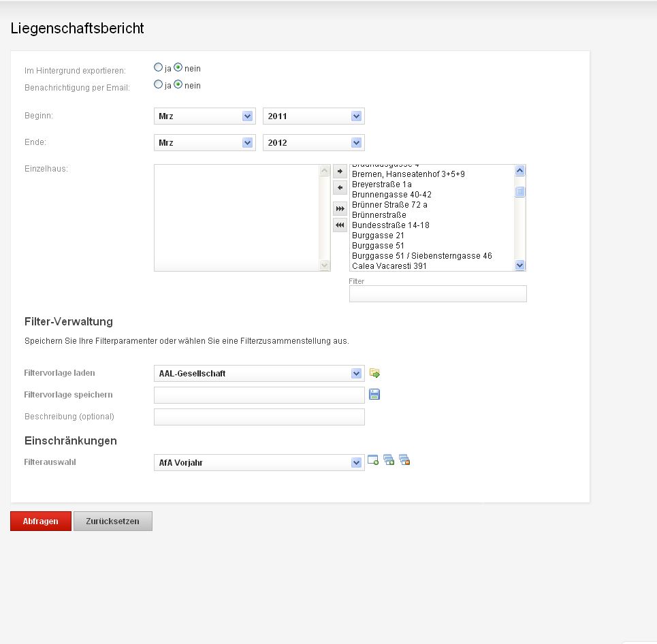Select 'nein' for Im Hintergrund exportieren
Image resolution: width=657 pixels, height=644 pixels.
[178, 67]
